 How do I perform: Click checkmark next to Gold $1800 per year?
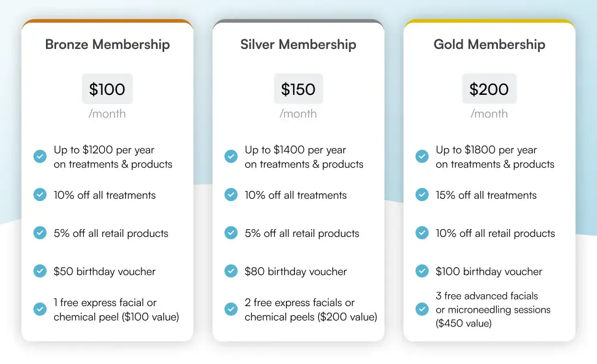[x=422, y=157]
